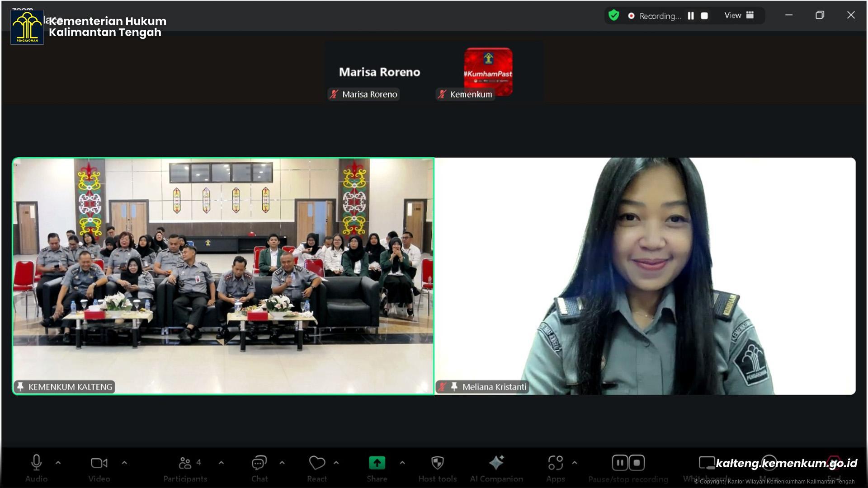
Task: Expand audio options arrow next to Audio
Action: (58, 463)
